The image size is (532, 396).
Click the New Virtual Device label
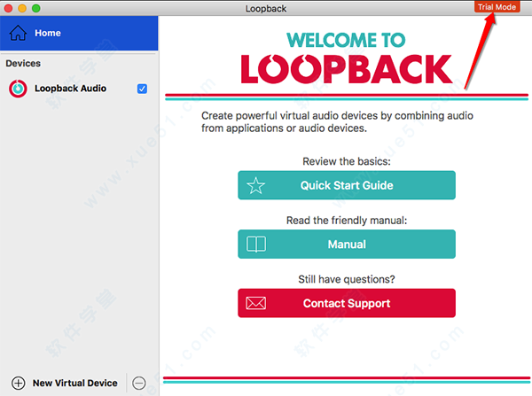coord(75,383)
